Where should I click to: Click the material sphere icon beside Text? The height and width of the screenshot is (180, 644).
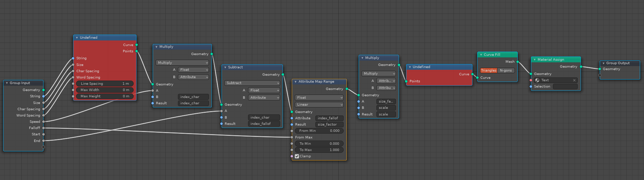537,80
